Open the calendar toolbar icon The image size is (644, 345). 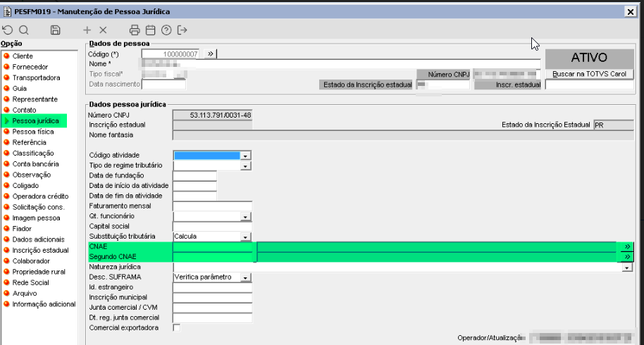[150, 30]
